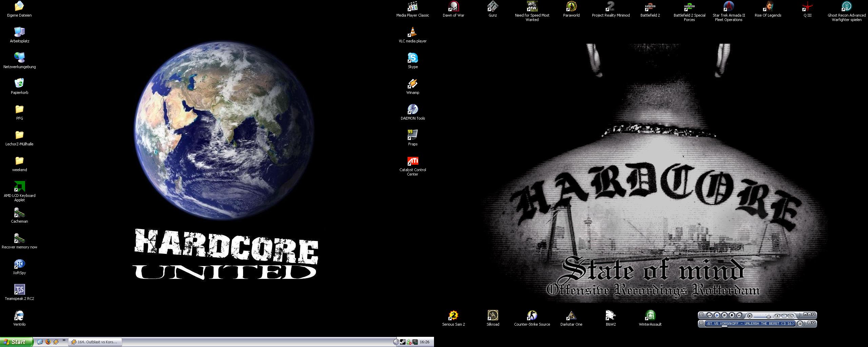Click Winamp song title display
Viewport: 868px width, 347px height.
[x=750, y=323]
